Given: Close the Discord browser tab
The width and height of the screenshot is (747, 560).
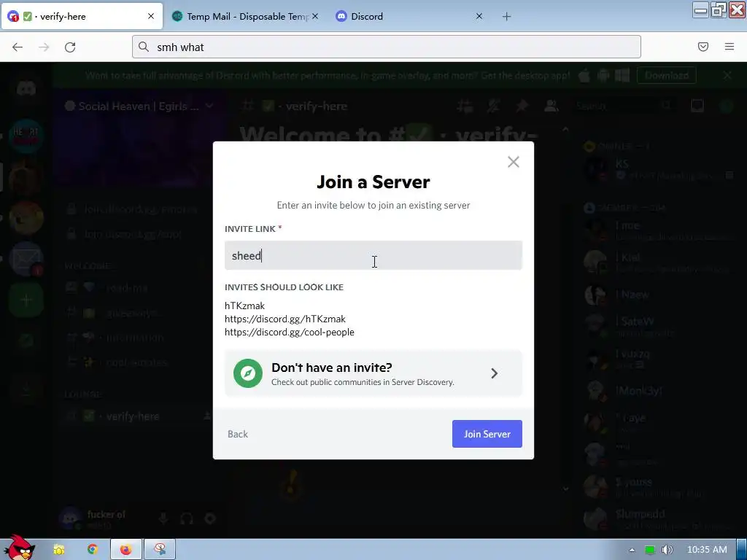Looking at the screenshot, I should 479,16.
